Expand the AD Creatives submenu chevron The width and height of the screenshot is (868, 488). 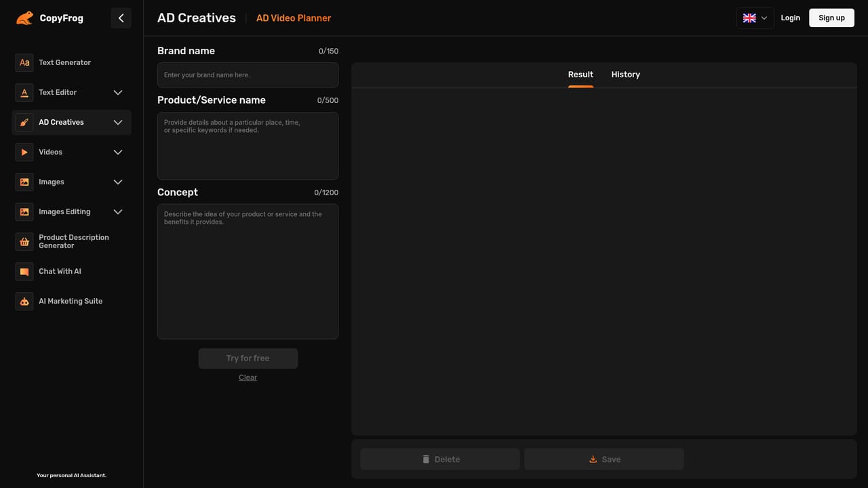tap(118, 122)
